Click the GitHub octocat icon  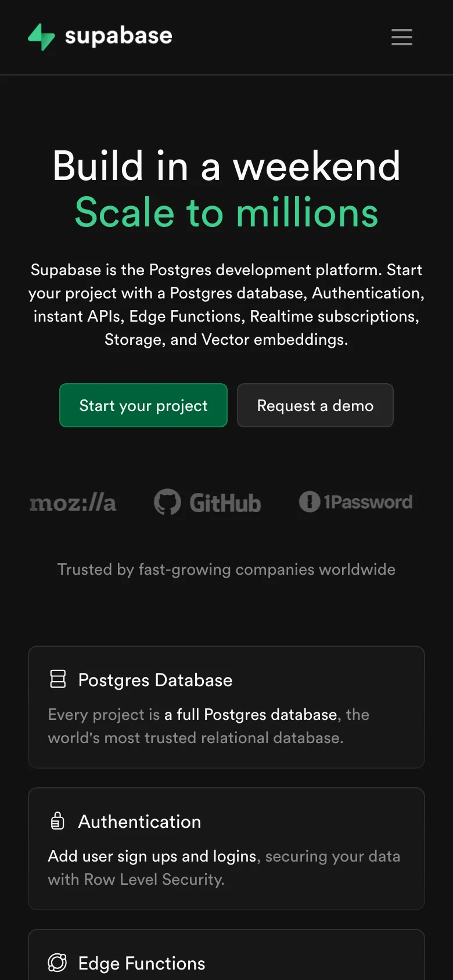(167, 502)
